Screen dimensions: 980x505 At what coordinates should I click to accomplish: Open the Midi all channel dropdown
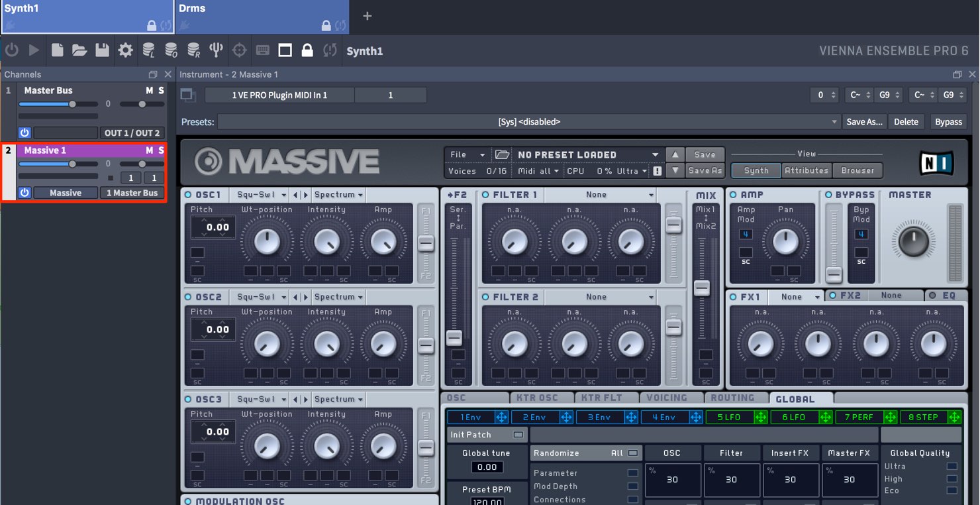coord(538,171)
